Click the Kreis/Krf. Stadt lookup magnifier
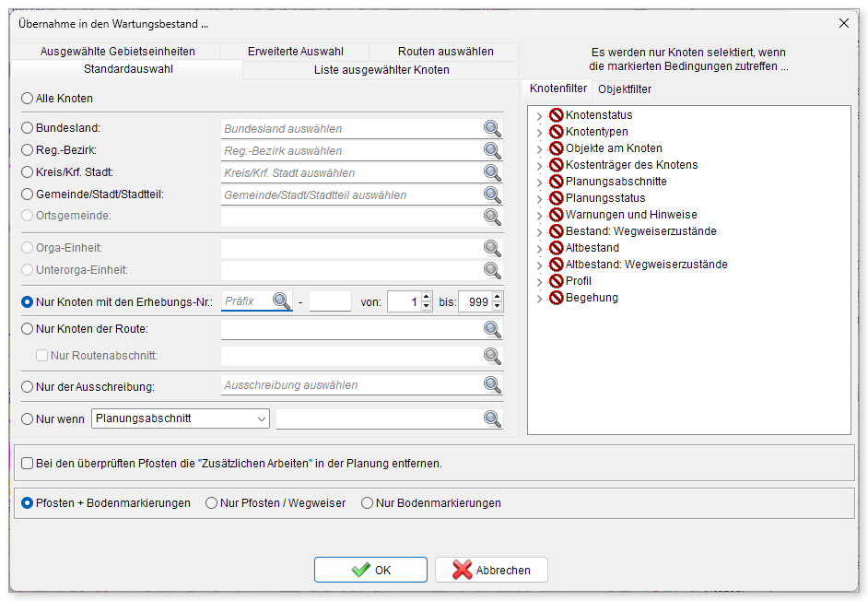The width and height of the screenshot is (868, 601). [x=492, y=172]
